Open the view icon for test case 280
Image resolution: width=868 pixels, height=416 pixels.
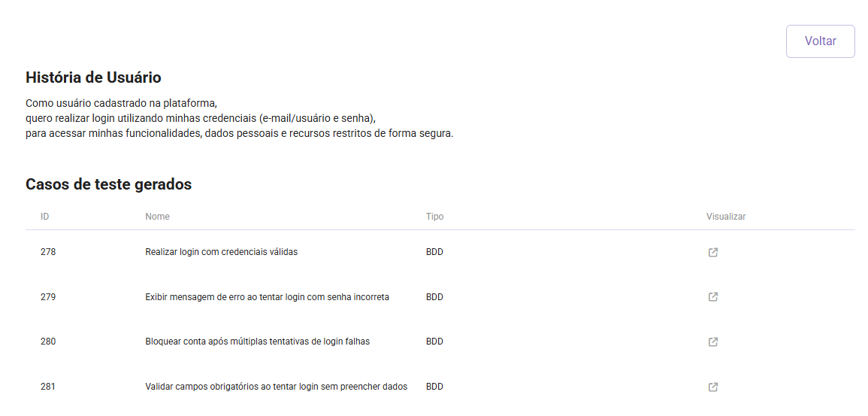pos(713,342)
